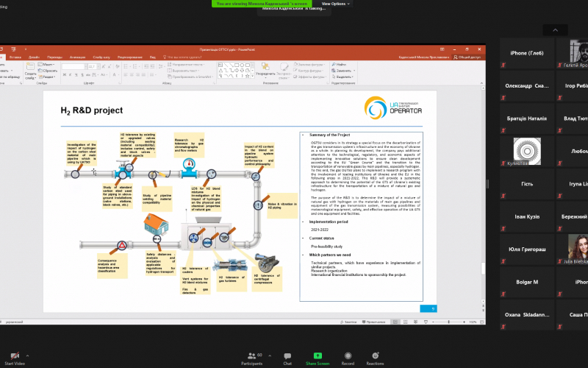588x368 pixels.
Task: Click the bulleted list icon
Action: tap(126, 66)
